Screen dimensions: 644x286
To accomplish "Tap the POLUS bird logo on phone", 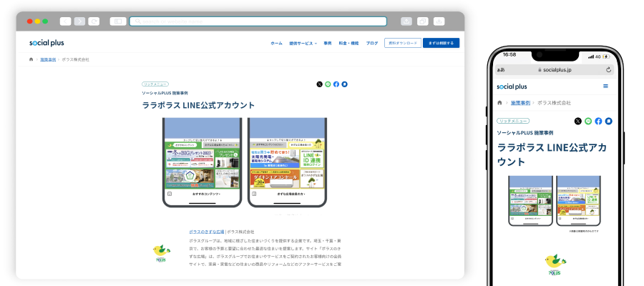I will tap(555, 265).
